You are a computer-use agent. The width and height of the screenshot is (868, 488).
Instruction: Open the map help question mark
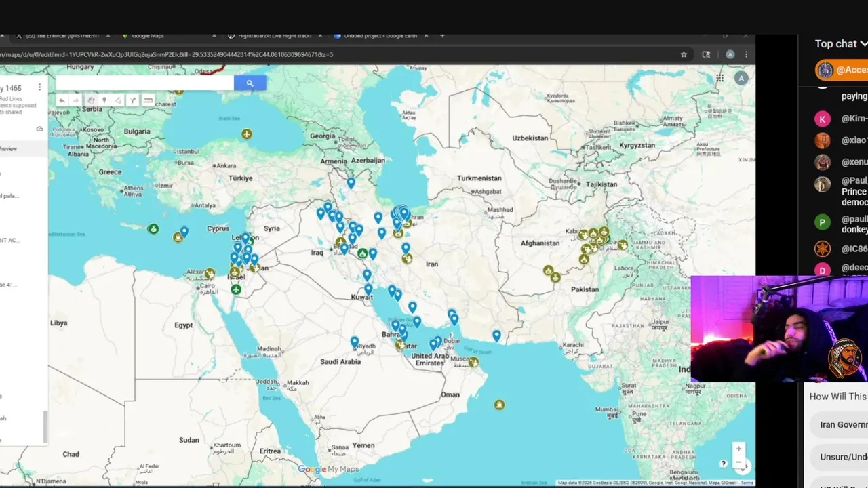coord(724,464)
